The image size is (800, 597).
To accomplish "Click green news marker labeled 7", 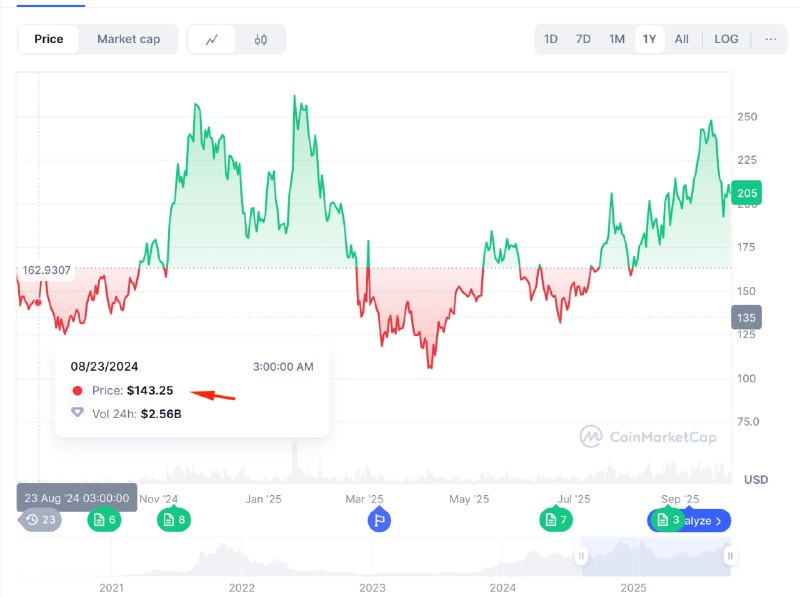I will (x=555, y=520).
